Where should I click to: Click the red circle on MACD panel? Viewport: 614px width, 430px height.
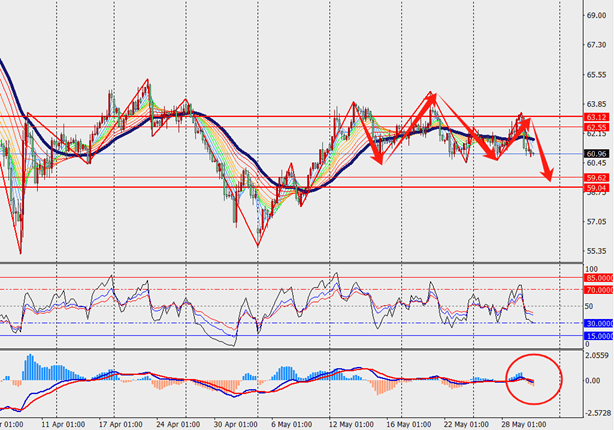point(534,379)
